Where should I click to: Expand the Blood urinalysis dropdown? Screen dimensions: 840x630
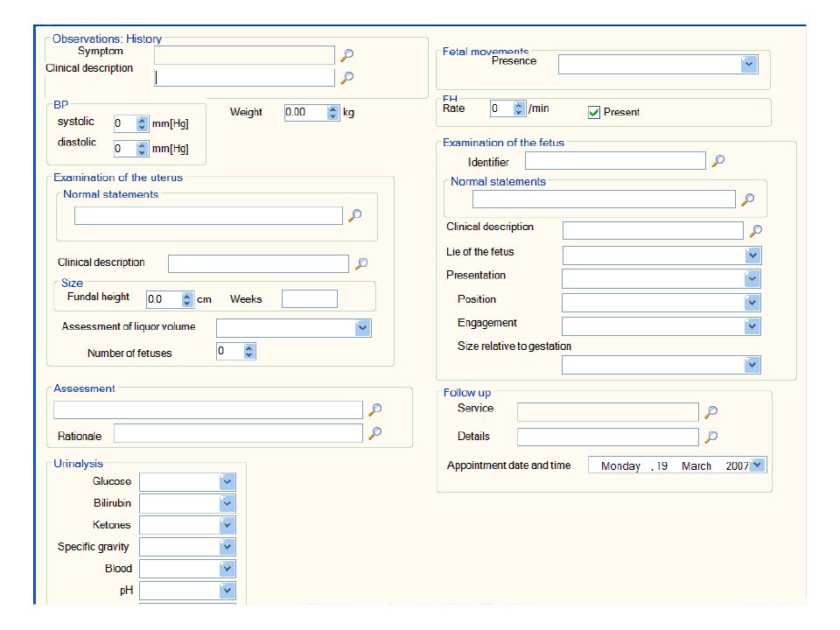[227, 569]
